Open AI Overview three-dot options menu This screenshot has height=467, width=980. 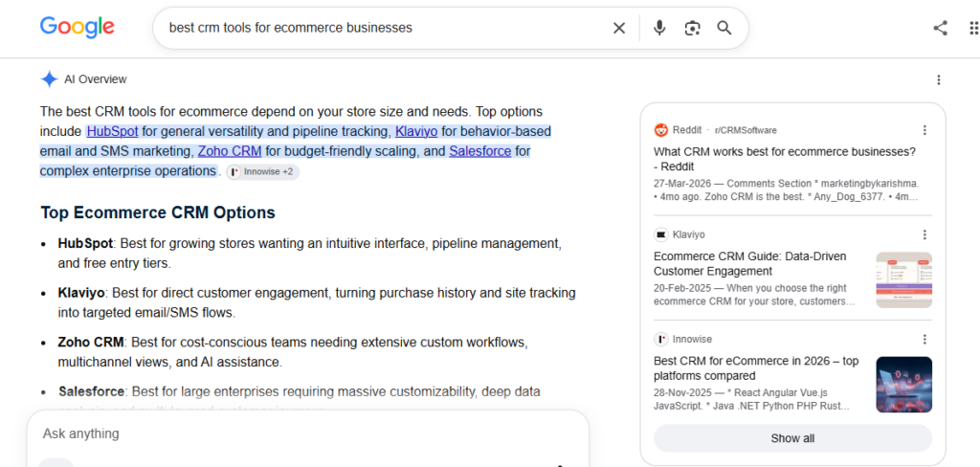point(938,80)
